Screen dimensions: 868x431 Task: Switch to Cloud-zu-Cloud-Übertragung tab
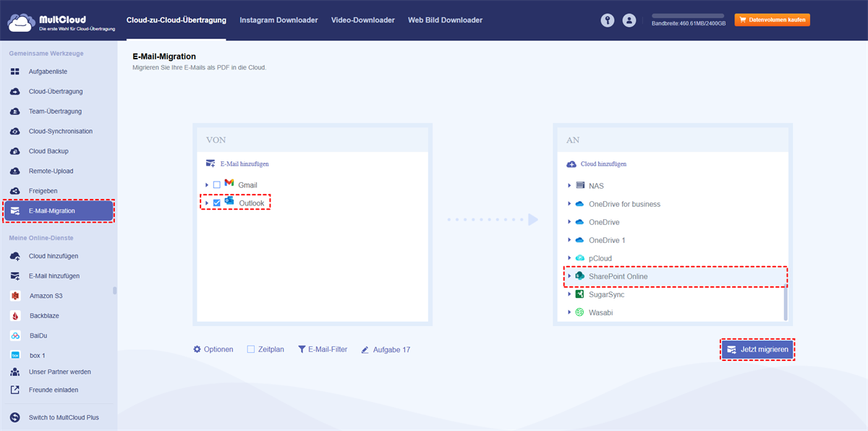(176, 20)
